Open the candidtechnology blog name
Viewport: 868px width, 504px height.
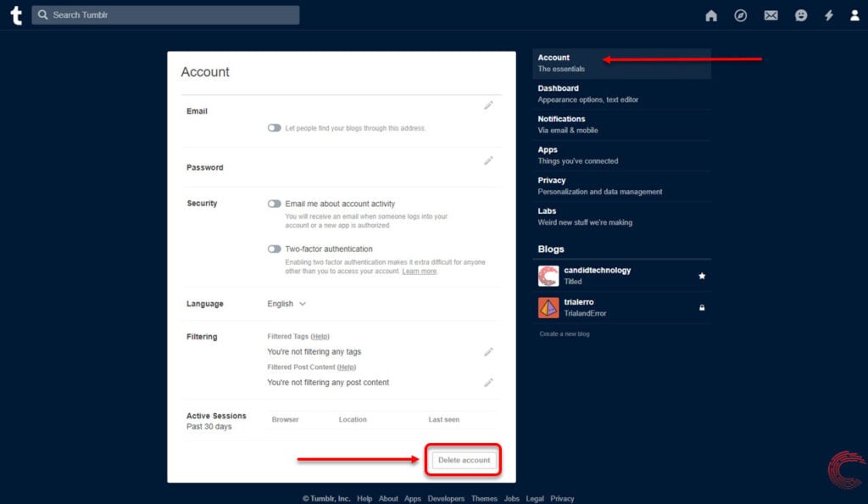[x=598, y=271]
